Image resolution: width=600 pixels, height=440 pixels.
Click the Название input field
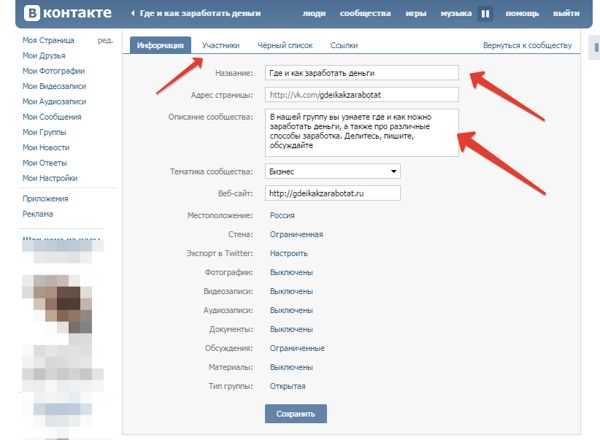[x=362, y=73]
